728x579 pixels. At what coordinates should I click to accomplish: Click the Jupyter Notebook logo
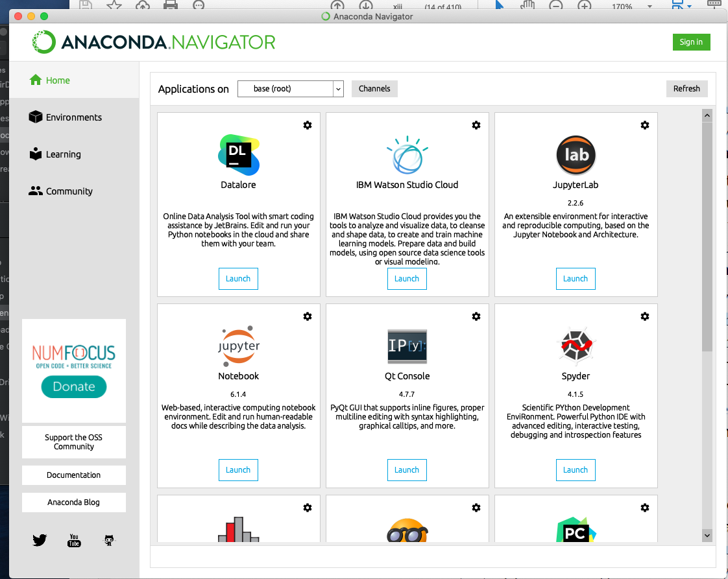239,345
